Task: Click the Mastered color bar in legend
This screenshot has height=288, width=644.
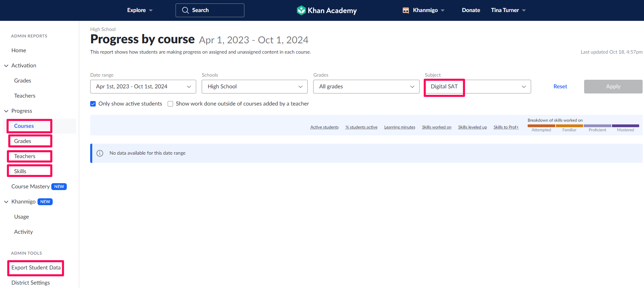Action: pyautogui.click(x=625, y=126)
